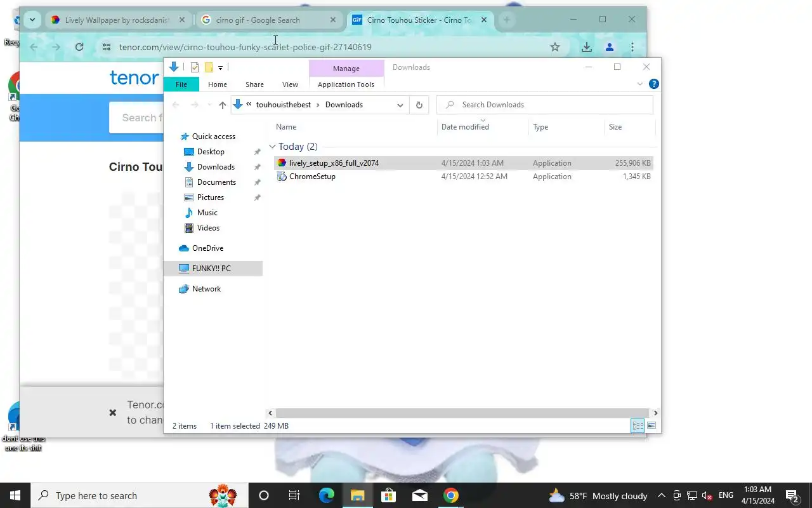Open the recent locations dropdown near navigation arrows
Screen dimensions: 812x508
209,105
